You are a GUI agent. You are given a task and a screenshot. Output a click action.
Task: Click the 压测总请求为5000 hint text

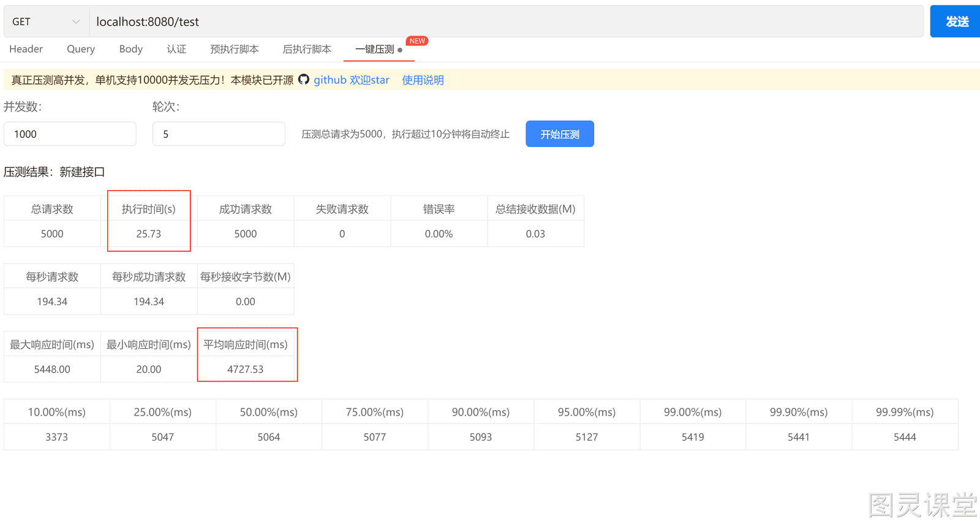(405, 134)
